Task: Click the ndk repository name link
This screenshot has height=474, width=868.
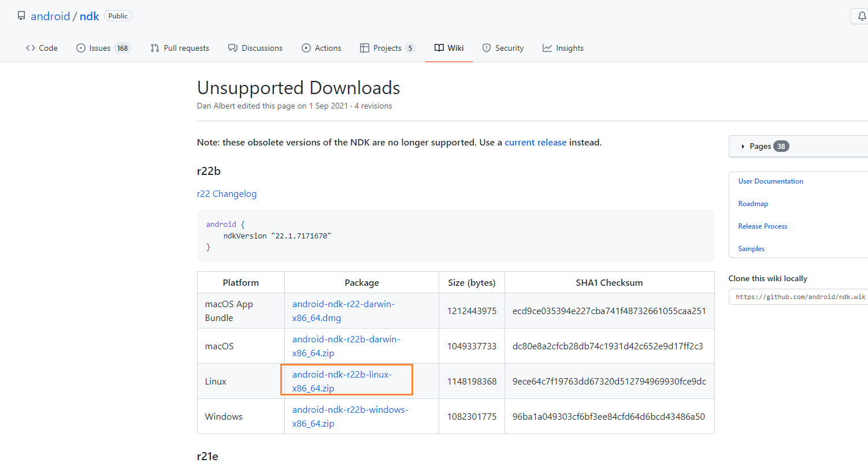Action: pyautogui.click(x=90, y=16)
